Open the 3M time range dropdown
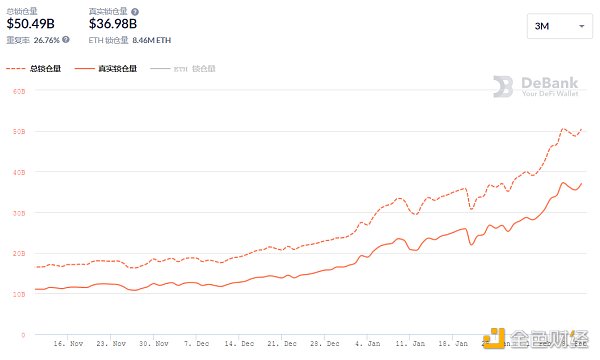The width and height of the screenshot is (600, 360). [x=560, y=26]
